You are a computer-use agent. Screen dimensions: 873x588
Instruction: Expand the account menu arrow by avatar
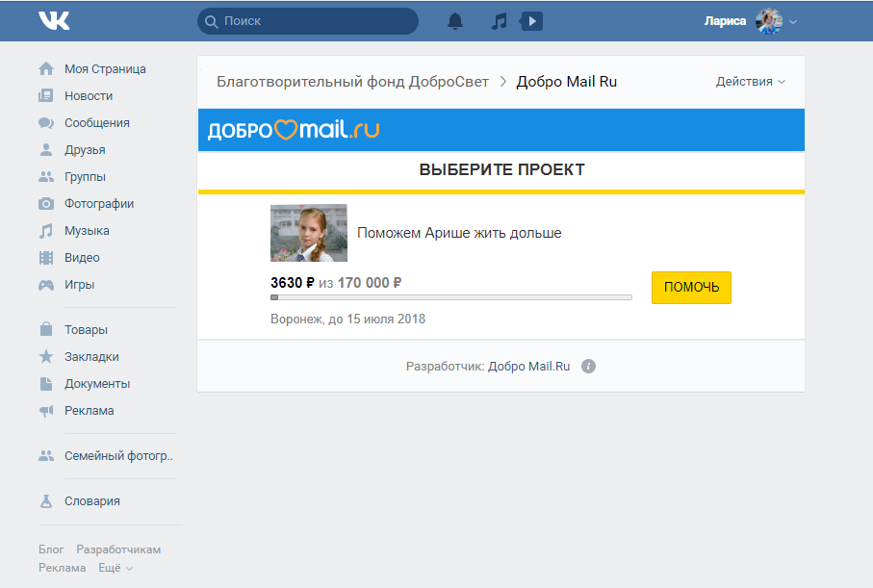[793, 22]
